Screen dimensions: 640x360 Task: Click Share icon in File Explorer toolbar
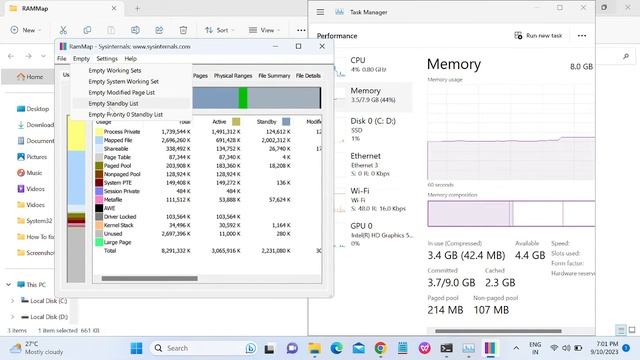point(159,30)
